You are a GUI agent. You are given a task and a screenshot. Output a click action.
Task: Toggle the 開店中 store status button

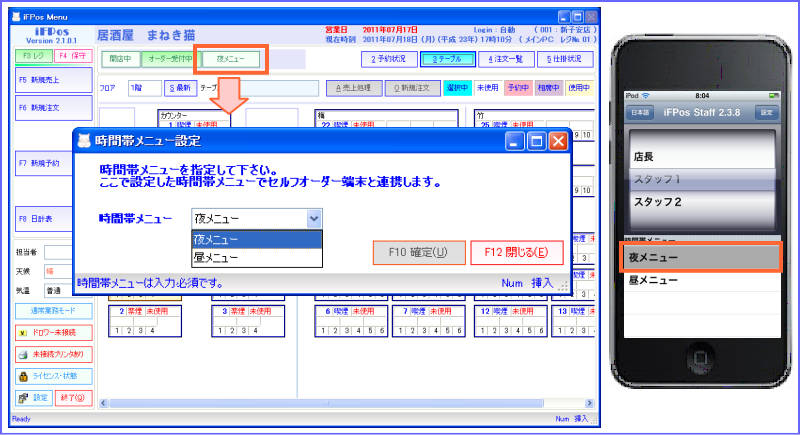119,60
